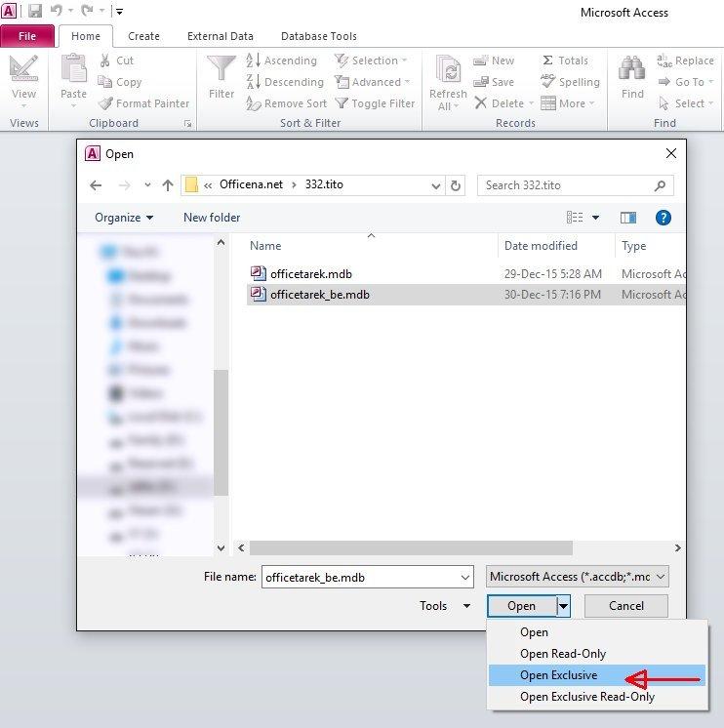The width and height of the screenshot is (724, 728).
Task: Switch to the Database Tools tab
Action: pos(318,36)
